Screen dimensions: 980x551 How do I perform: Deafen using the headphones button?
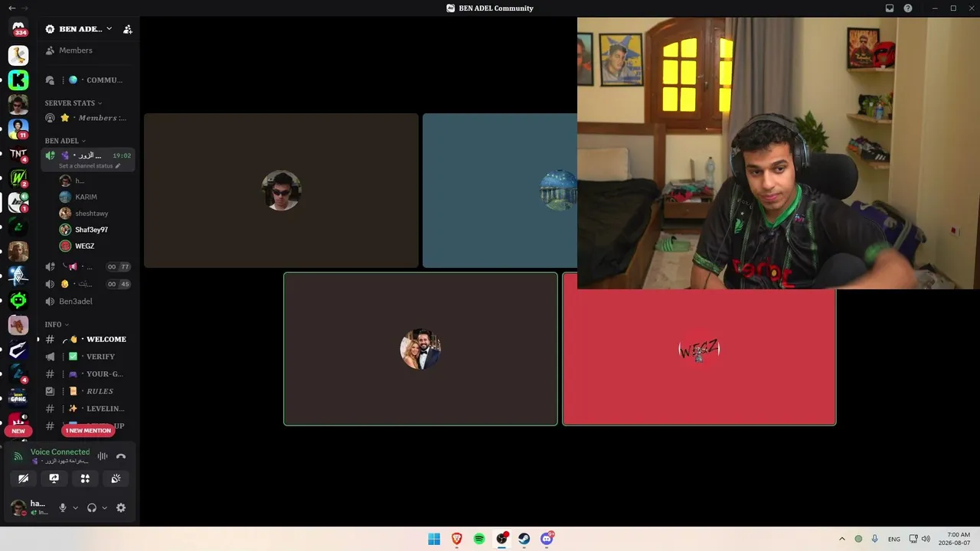click(x=92, y=508)
